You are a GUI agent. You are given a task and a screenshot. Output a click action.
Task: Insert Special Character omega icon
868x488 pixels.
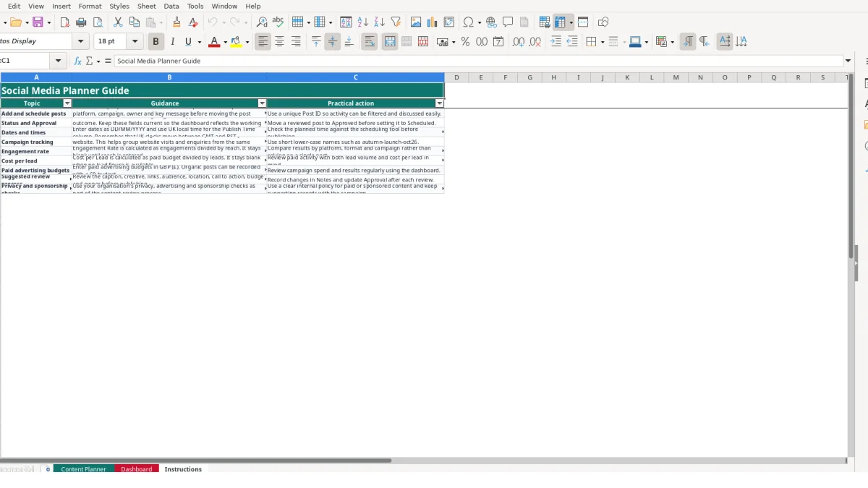(x=468, y=22)
